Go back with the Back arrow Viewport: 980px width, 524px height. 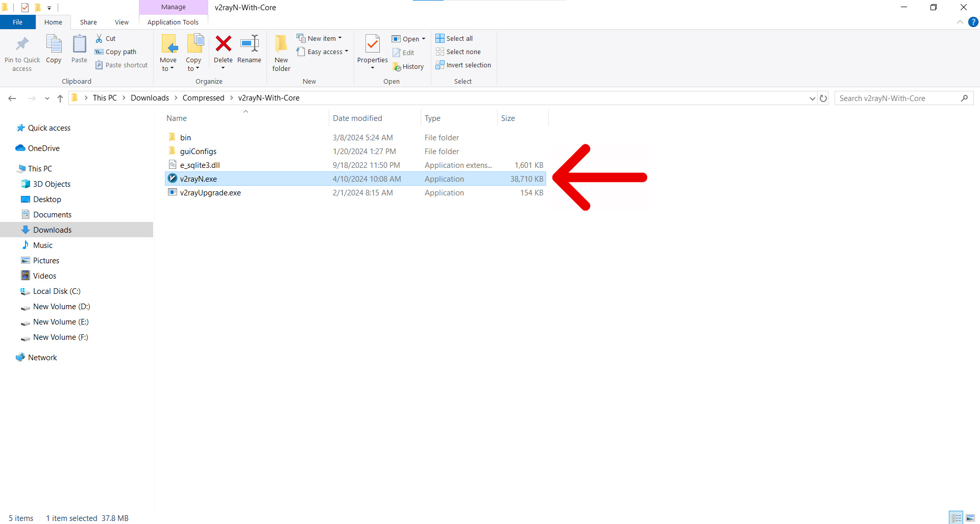pyautogui.click(x=12, y=98)
